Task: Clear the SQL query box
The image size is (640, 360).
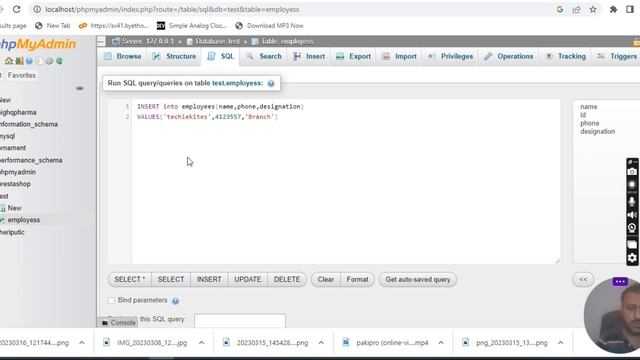Action: point(326,280)
